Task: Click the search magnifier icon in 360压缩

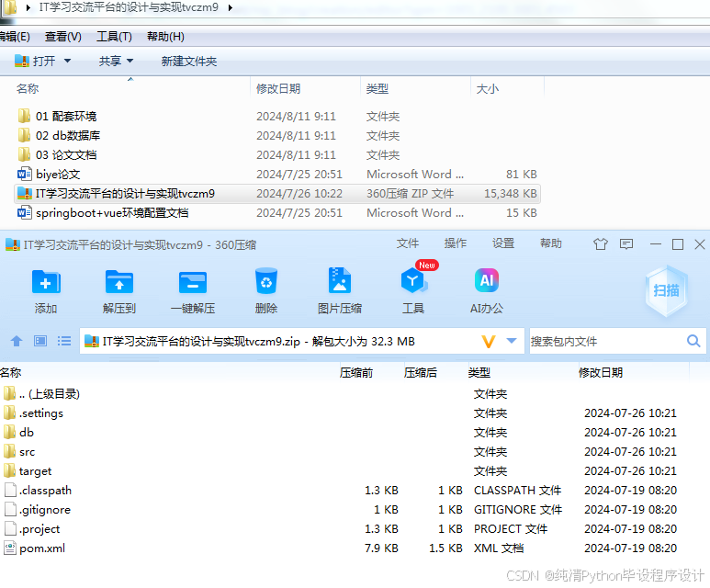Action: (x=693, y=341)
